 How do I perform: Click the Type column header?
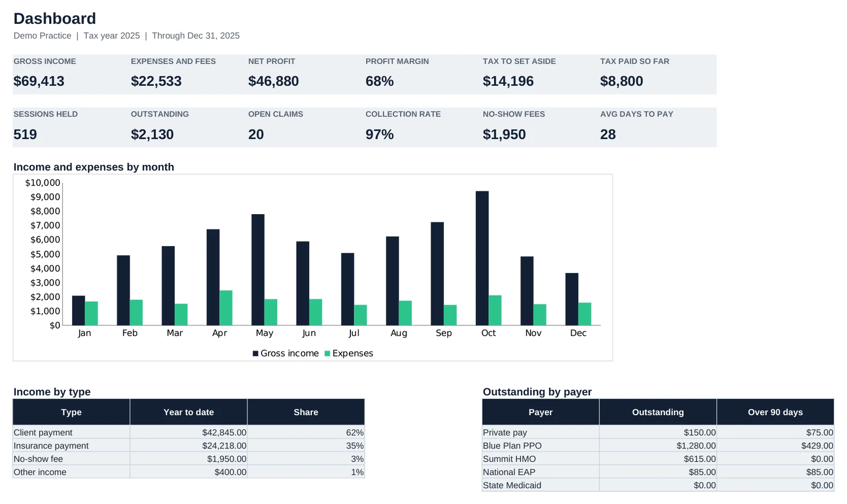(71, 412)
